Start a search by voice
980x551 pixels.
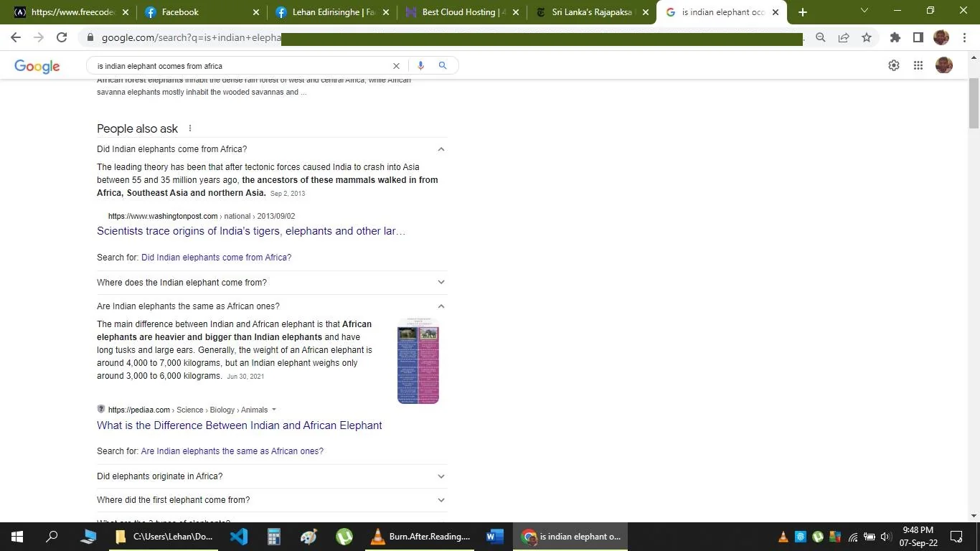coord(420,66)
